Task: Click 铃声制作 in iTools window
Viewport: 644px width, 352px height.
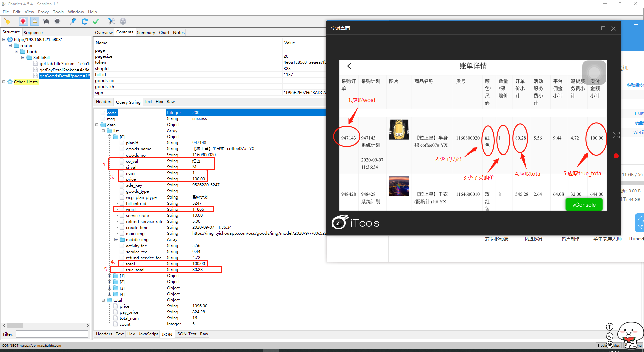Action: pyautogui.click(x=571, y=239)
